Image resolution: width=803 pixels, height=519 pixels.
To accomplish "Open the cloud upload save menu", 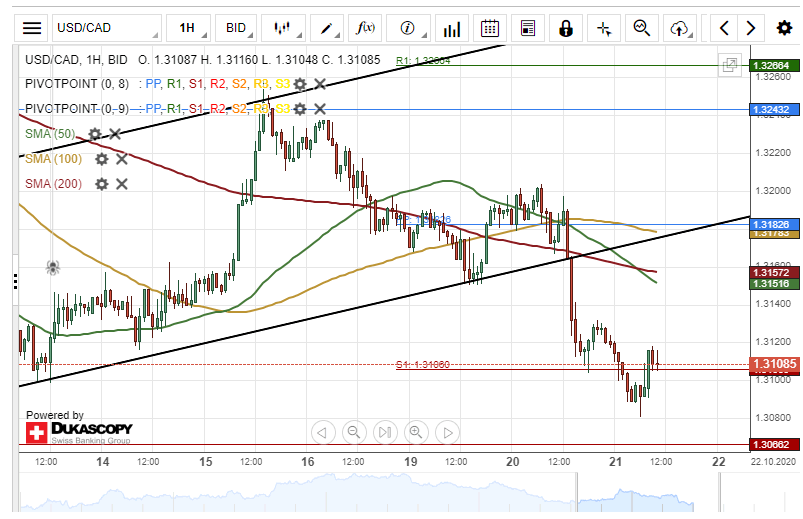I will tap(680, 28).
